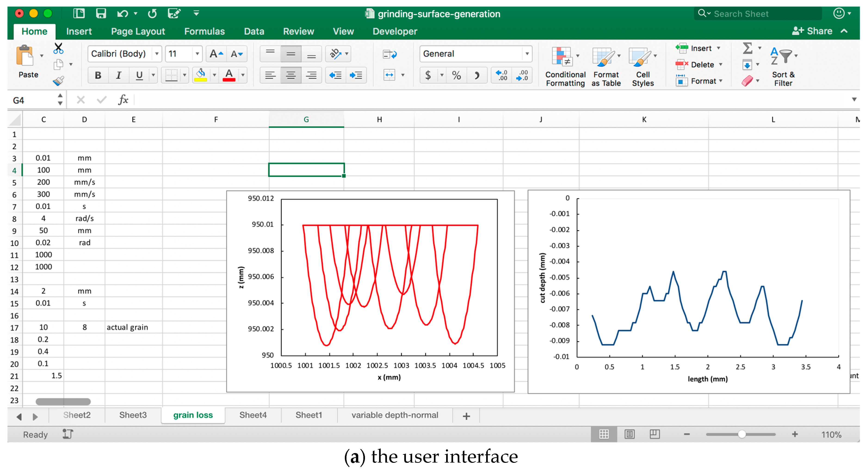Switch to the Sheet4 worksheet tab
The height and width of the screenshot is (473, 868).
(x=253, y=415)
